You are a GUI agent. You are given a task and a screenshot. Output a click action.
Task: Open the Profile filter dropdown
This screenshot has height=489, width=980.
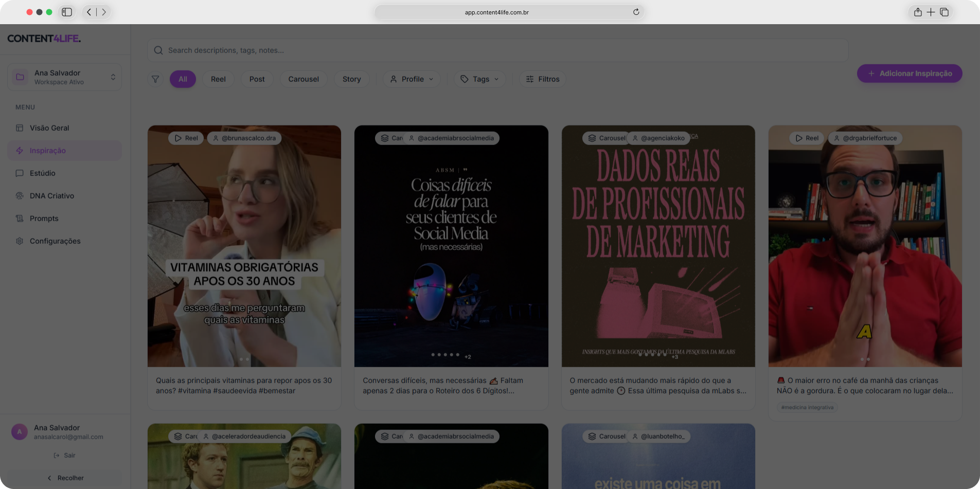pos(412,79)
